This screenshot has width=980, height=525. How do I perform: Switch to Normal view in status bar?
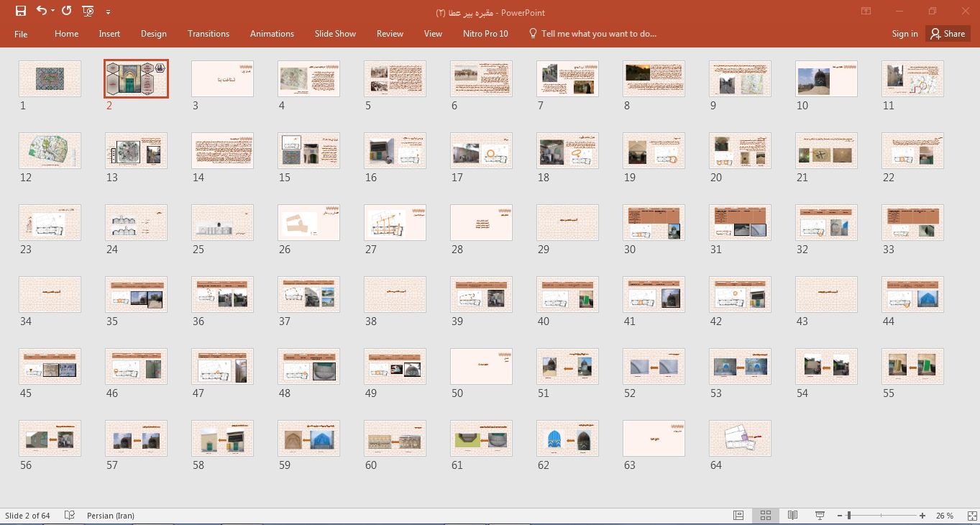738,516
